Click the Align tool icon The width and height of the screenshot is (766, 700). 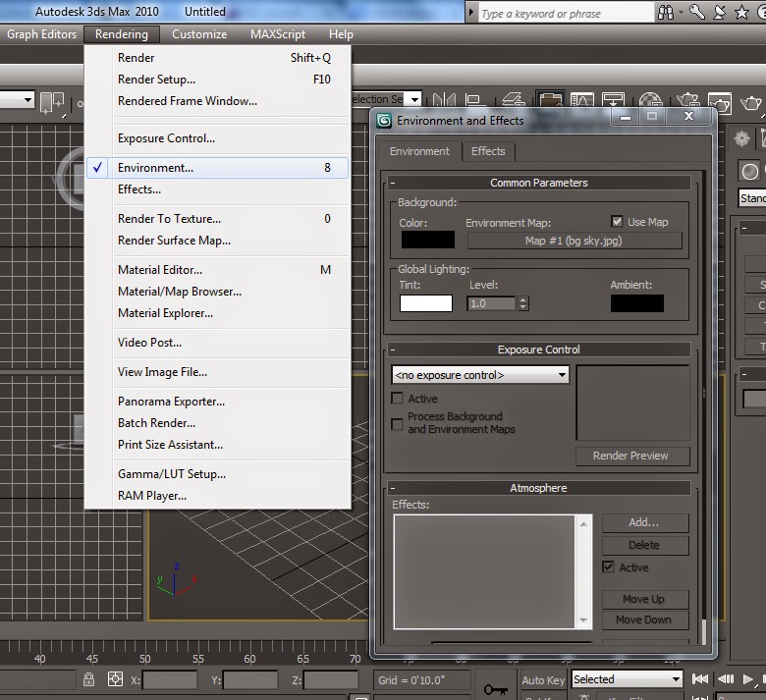[x=474, y=100]
